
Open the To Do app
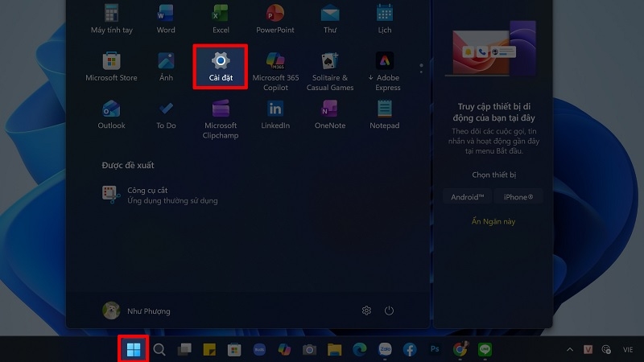(166, 114)
